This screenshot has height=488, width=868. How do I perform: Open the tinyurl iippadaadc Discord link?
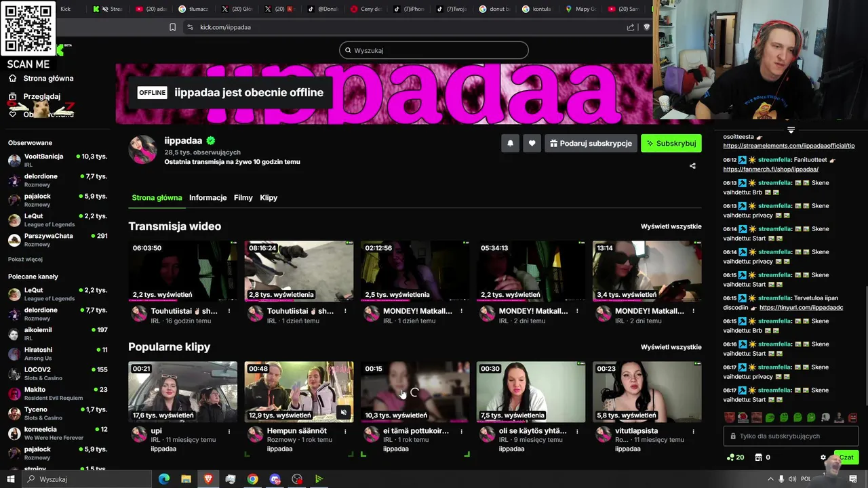coord(801,308)
